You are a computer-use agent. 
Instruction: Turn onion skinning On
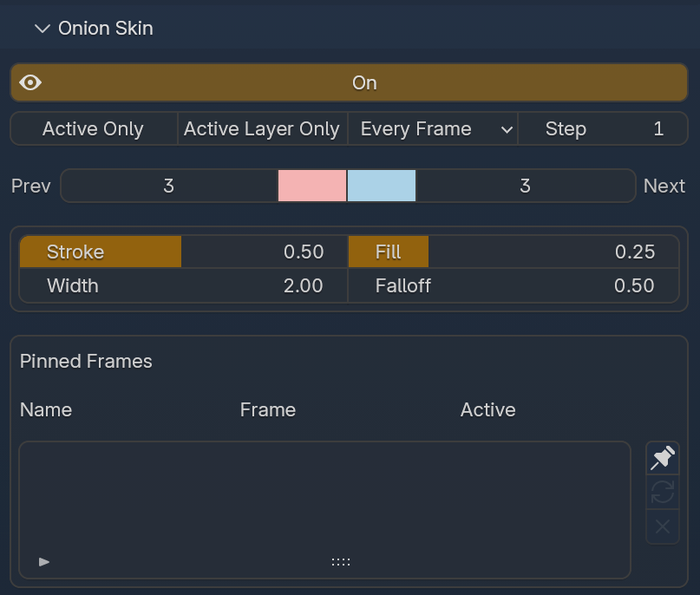pos(364,82)
